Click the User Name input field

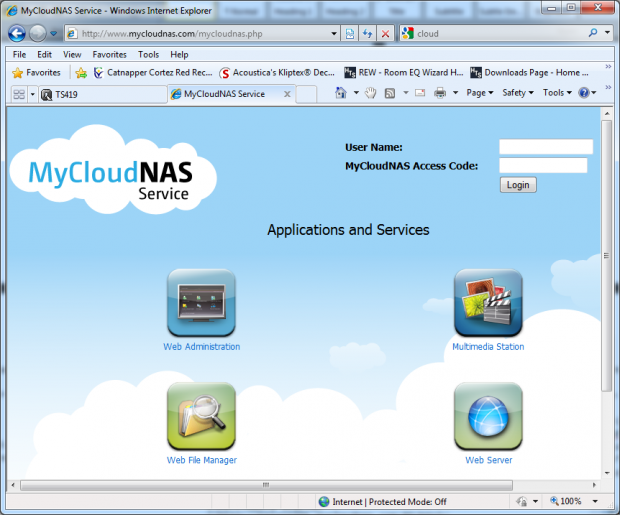546,147
